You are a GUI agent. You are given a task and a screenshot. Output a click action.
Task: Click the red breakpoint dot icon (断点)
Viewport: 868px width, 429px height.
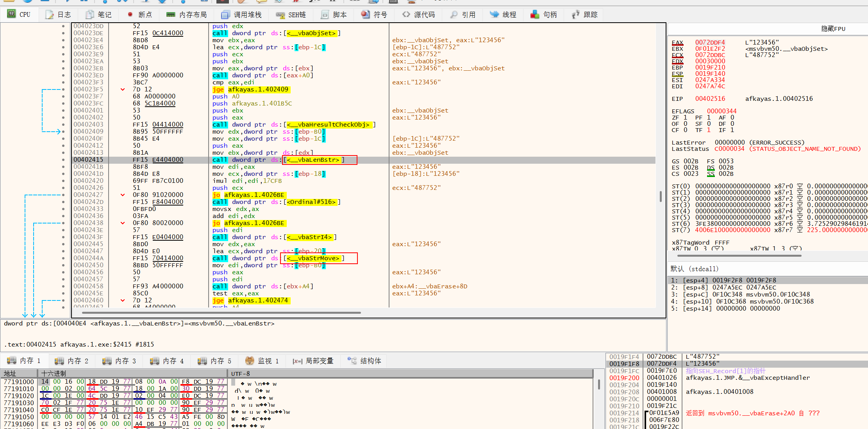(130, 14)
